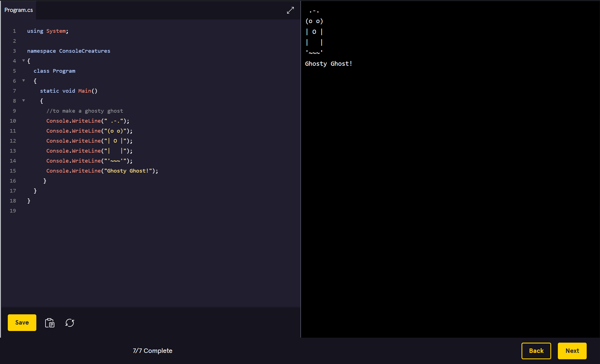Click line number 19 in the gutter

[13, 211]
